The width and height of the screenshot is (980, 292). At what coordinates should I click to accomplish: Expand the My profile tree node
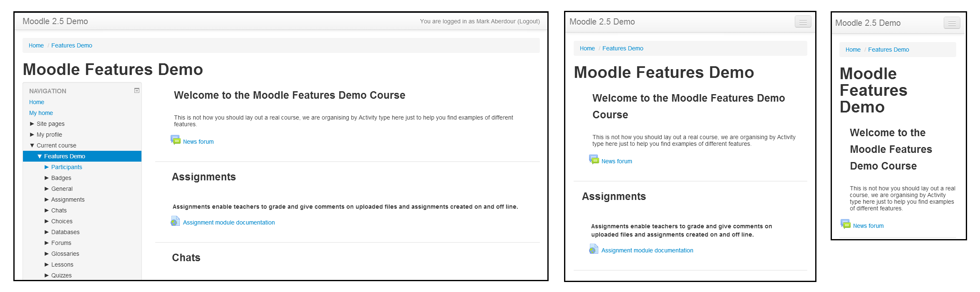click(x=32, y=135)
